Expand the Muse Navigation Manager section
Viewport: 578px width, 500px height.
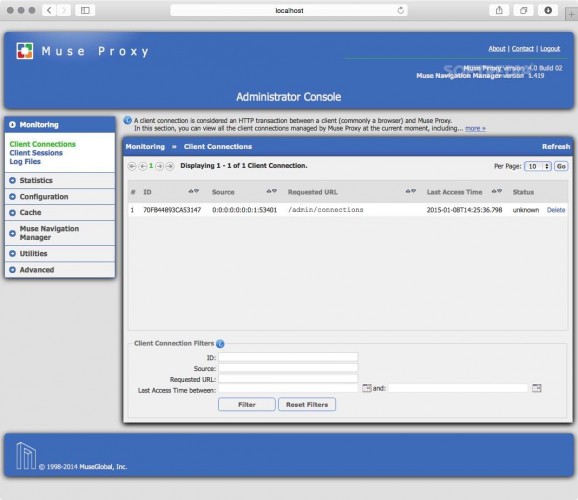60,233
